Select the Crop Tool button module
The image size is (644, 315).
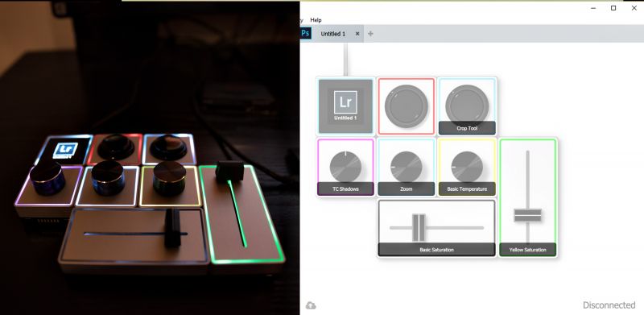(x=467, y=106)
